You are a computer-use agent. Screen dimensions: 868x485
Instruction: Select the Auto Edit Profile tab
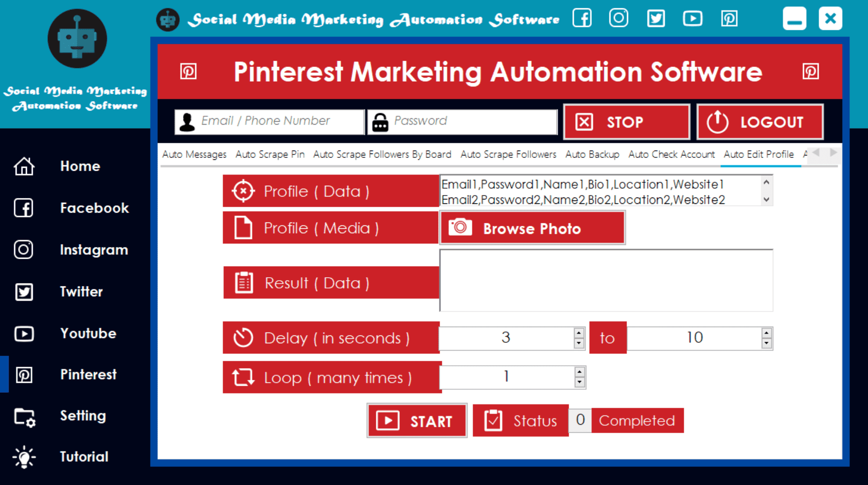(x=759, y=154)
